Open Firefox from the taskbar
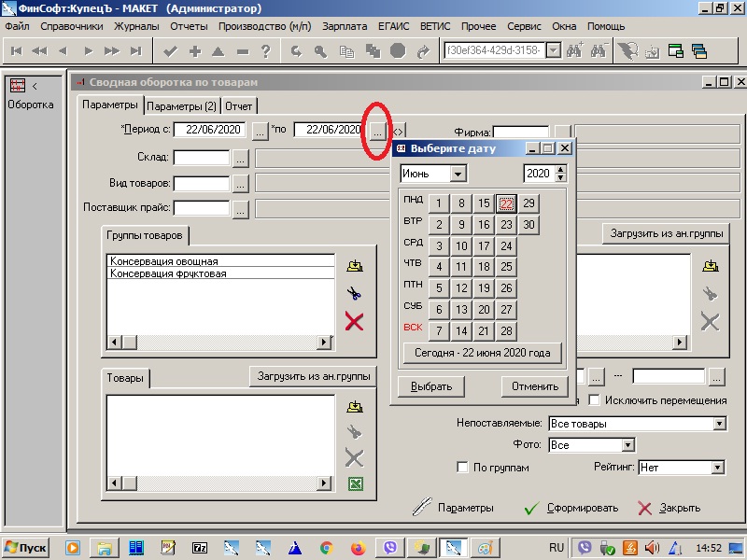Viewport: 747px width, 560px height. click(x=358, y=548)
